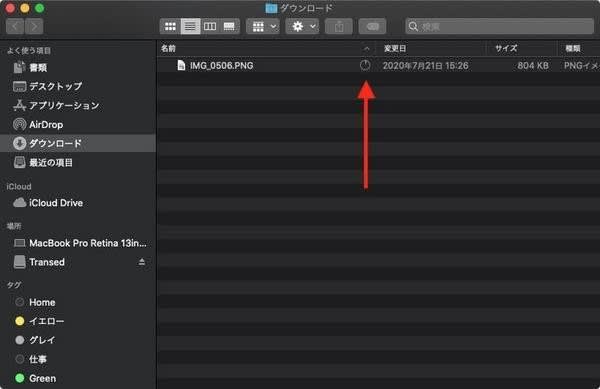Click the iCloud Drive cloud icon

[20, 203]
